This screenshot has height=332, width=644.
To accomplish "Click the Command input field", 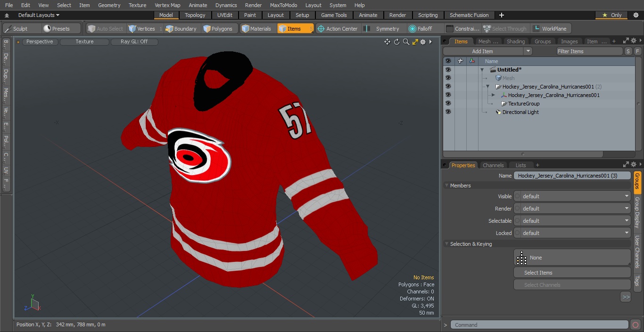I will 539,324.
